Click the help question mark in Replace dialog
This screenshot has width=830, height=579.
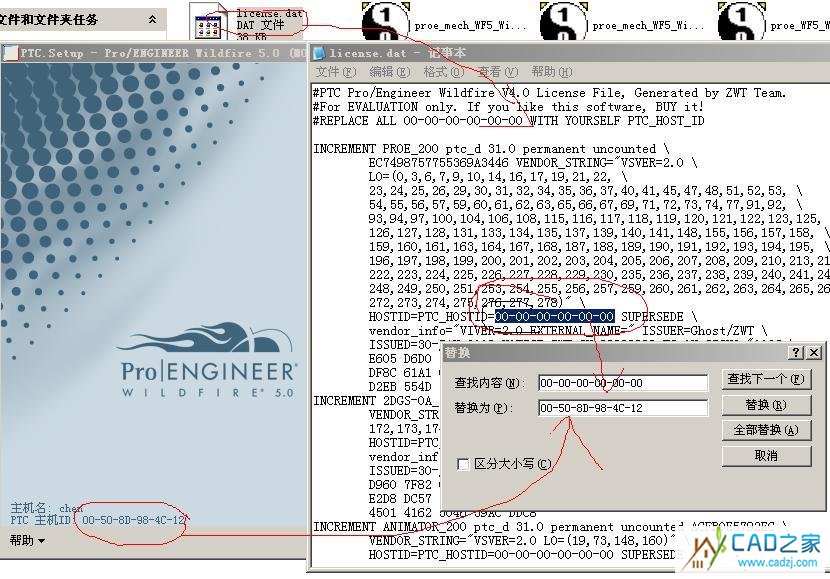[x=796, y=353]
